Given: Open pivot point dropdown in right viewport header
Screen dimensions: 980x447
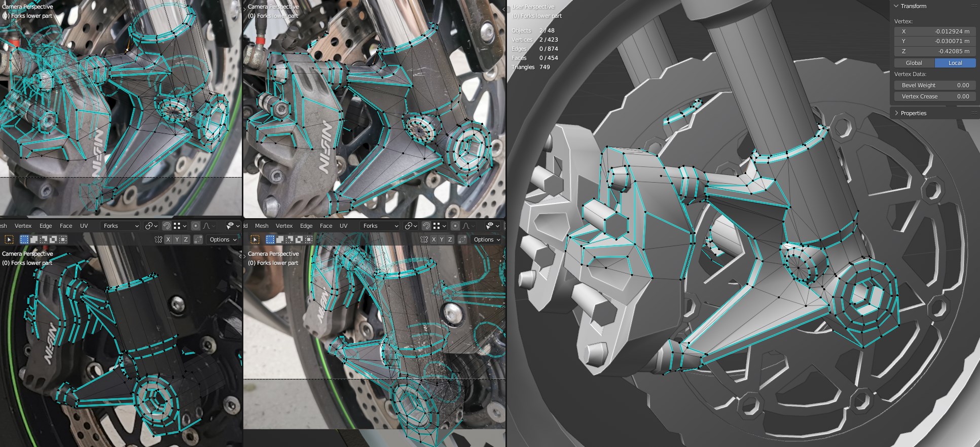Looking at the screenshot, I should (411, 226).
